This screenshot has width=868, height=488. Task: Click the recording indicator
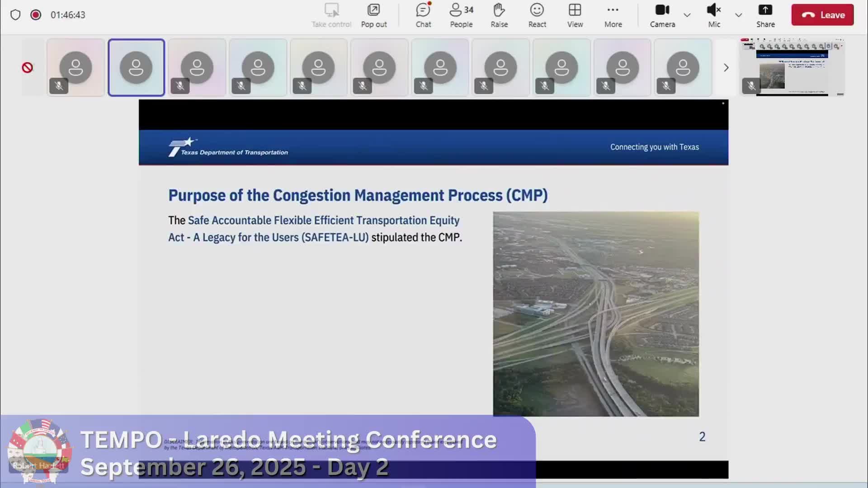(x=36, y=14)
